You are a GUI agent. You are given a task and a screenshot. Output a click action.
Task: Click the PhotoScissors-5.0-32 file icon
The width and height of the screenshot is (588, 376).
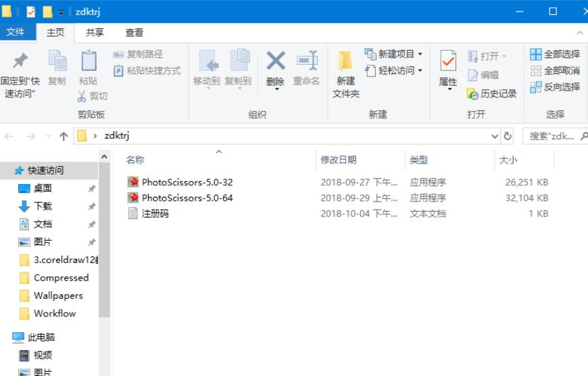tap(132, 183)
